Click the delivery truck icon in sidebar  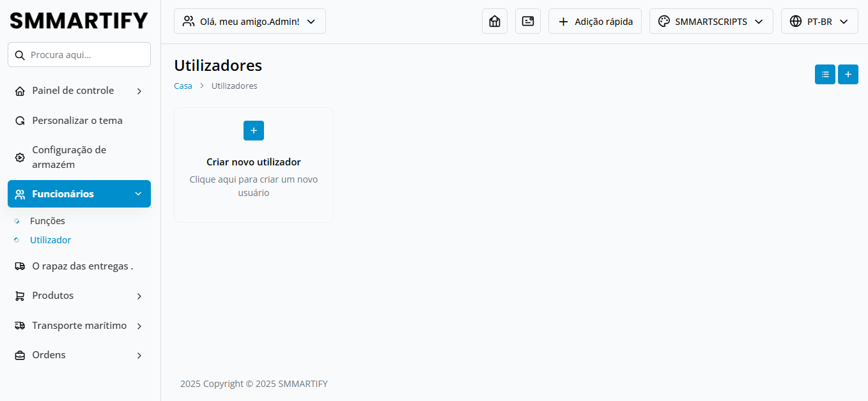(20, 266)
